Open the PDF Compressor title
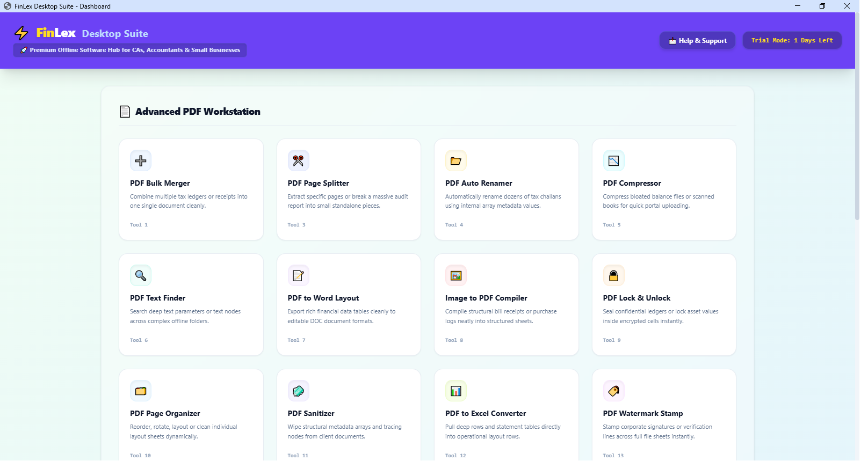The width and height of the screenshot is (868, 468). click(632, 183)
